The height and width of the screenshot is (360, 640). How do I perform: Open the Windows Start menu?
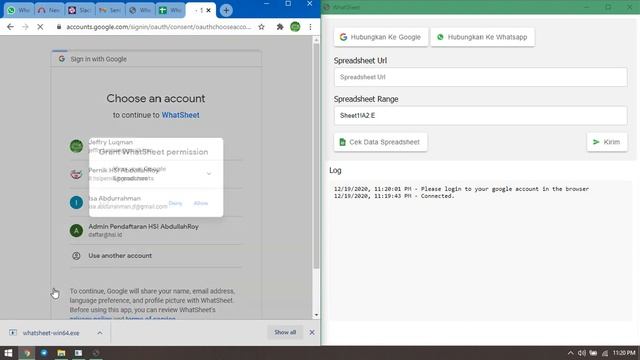(8, 353)
